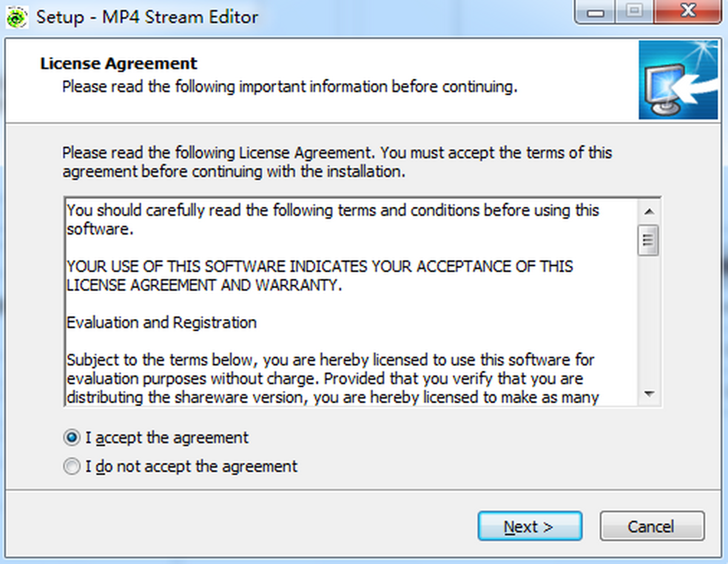Click the "YOUR USE OF THIS SOFTWARE" paragraph
Screen dimensions: 728x564
click(x=320, y=275)
